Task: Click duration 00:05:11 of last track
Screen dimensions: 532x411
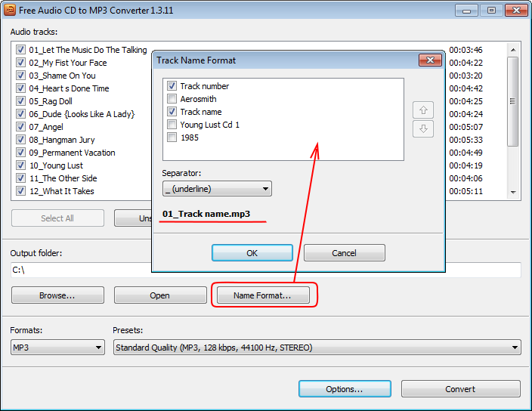Action: [466, 191]
